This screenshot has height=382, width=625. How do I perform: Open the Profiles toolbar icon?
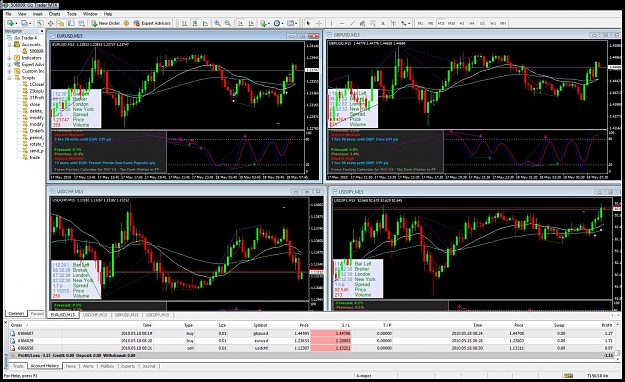pyautogui.click(x=24, y=24)
